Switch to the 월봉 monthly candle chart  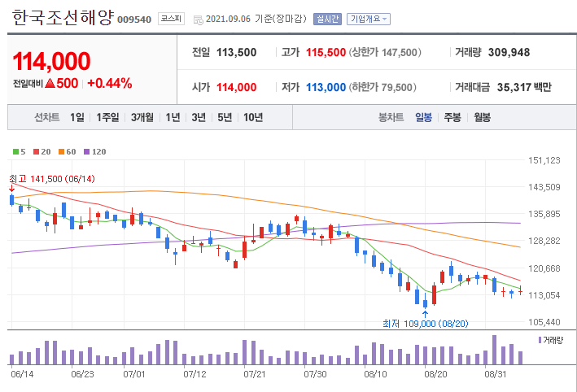tap(482, 117)
